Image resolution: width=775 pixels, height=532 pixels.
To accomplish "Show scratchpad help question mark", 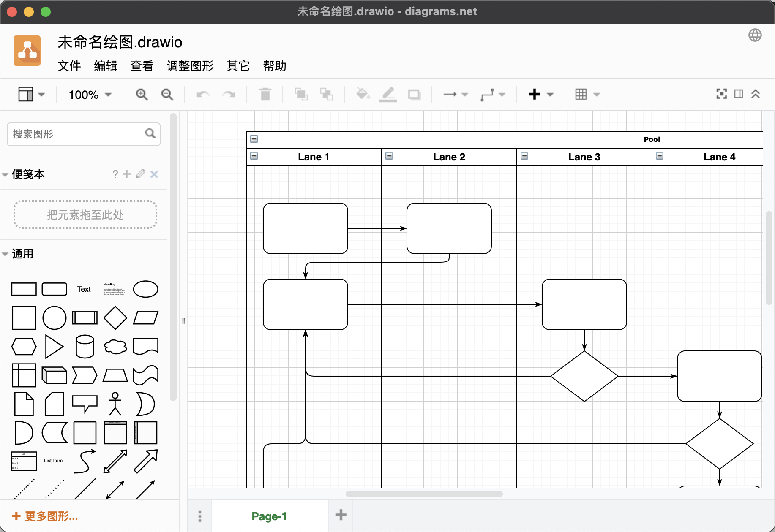I will point(115,174).
